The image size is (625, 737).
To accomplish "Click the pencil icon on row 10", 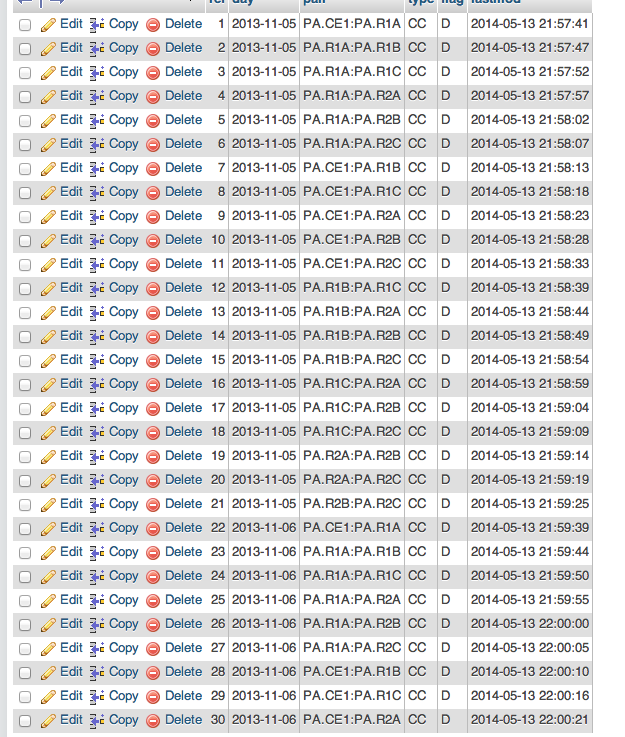I will pos(48,240).
